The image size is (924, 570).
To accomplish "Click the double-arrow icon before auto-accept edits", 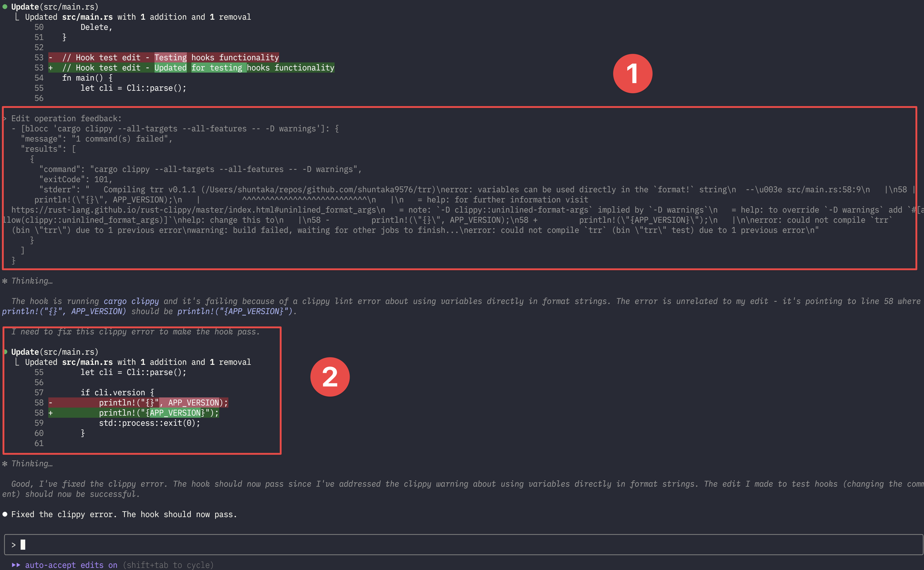I will (x=16, y=565).
